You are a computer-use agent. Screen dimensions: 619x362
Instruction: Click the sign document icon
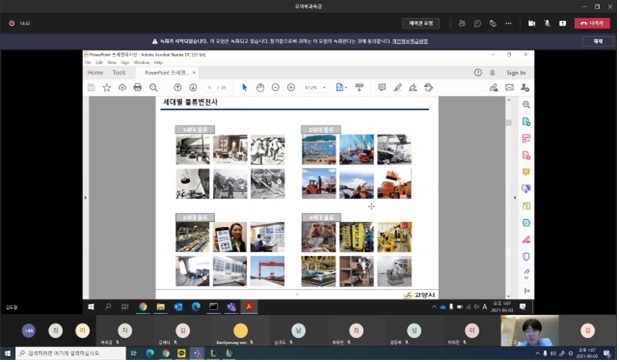pos(413,87)
